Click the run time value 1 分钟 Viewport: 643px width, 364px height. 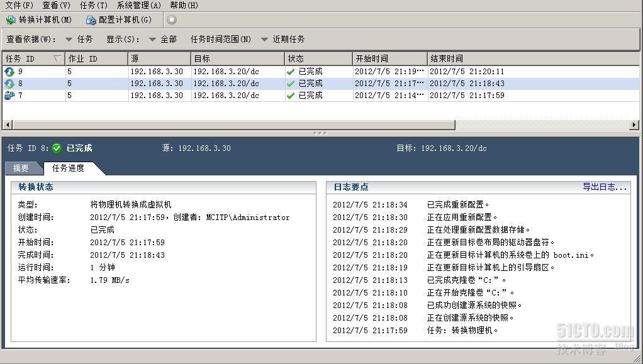(x=103, y=268)
